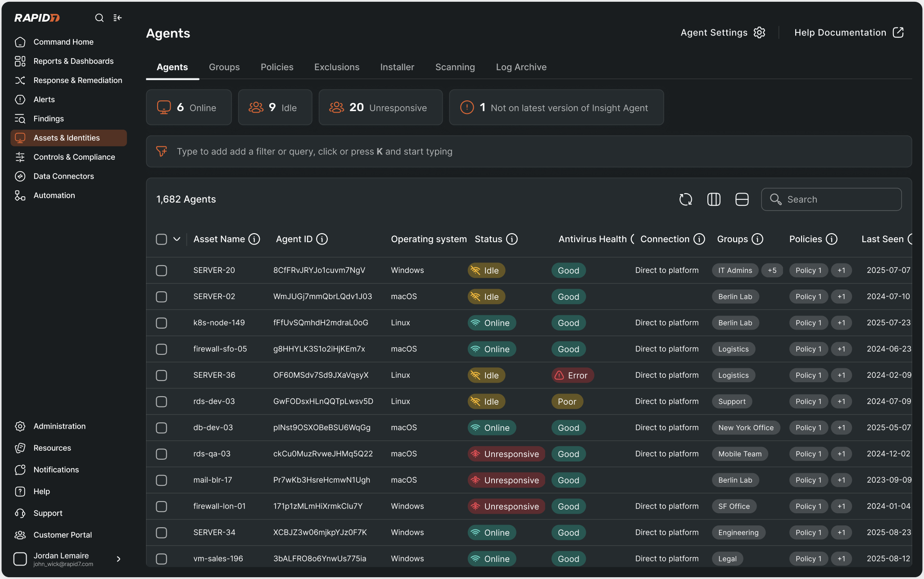Open the bulk selection dropdown chevron

177,239
